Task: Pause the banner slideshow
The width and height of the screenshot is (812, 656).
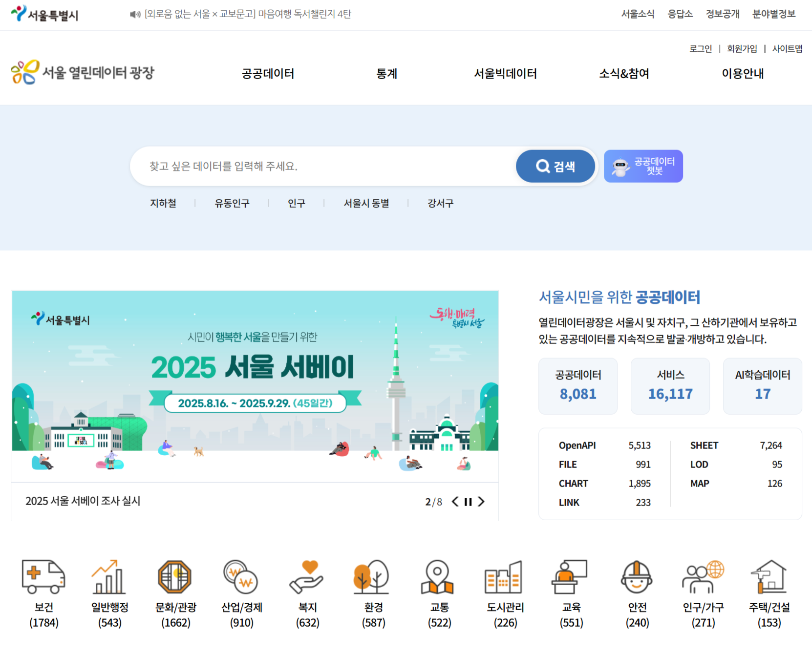Action: pyautogui.click(x=468, y=502)
